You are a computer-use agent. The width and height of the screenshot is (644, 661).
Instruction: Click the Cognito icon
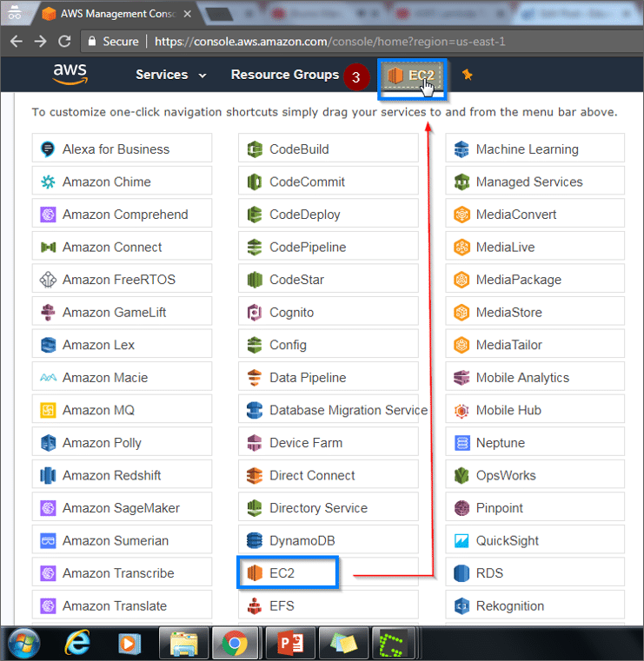[255, 313]
